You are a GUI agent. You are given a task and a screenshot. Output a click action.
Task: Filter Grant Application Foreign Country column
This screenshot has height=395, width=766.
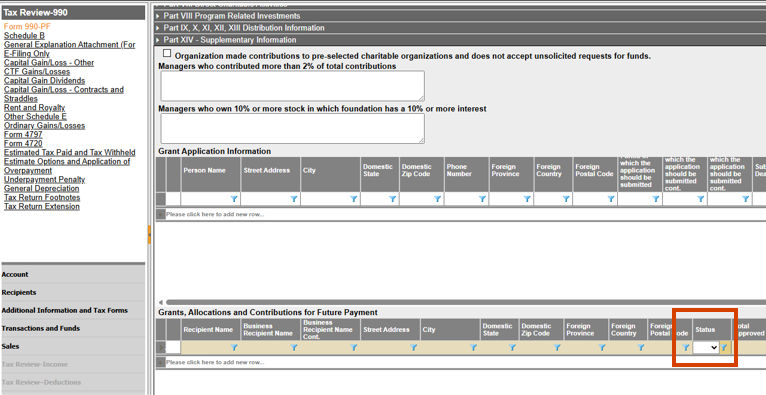[x=566, y=199]
